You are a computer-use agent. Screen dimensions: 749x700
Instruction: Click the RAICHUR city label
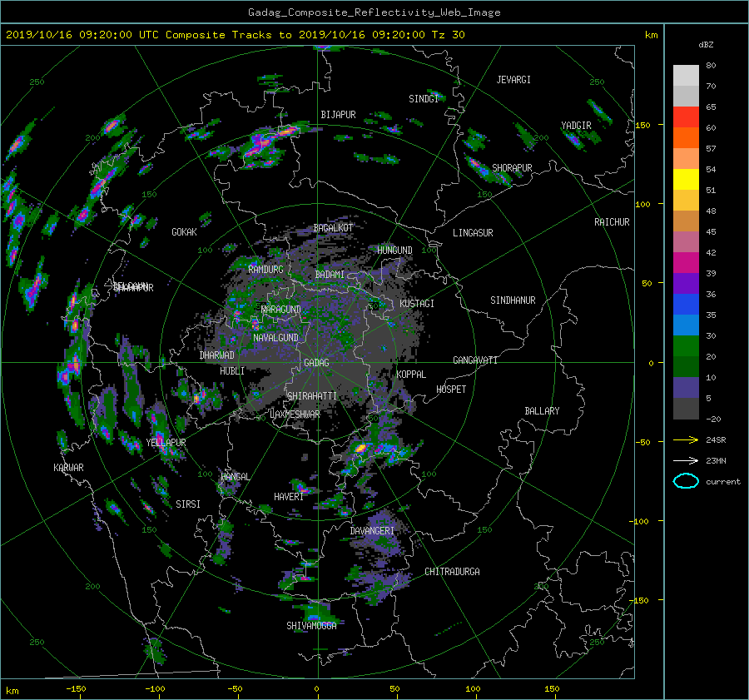[612, 222]
